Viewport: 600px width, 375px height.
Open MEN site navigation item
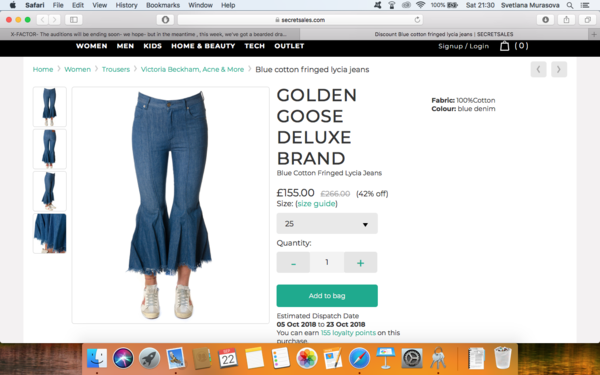pos(125,46)
